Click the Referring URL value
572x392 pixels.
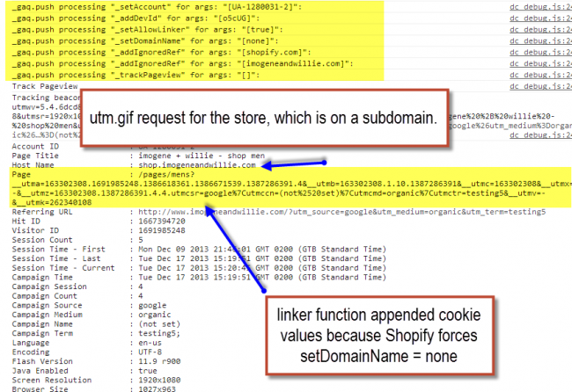click(341, 212)
